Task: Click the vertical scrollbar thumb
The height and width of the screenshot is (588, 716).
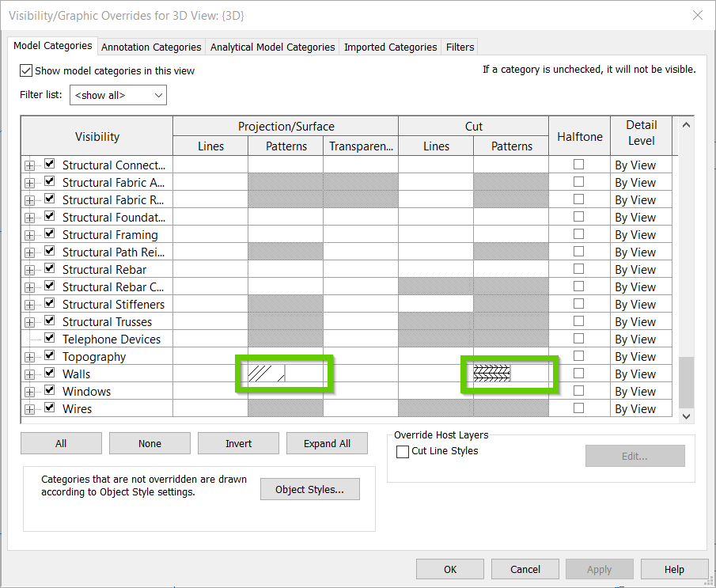Action: click(686, 382)
